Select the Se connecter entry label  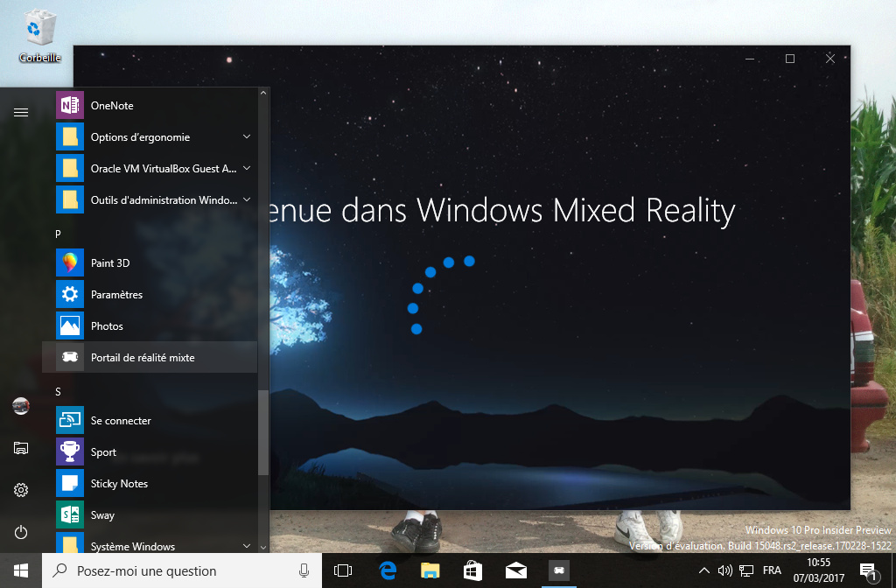pyautogui.click(x=121, y=420)
